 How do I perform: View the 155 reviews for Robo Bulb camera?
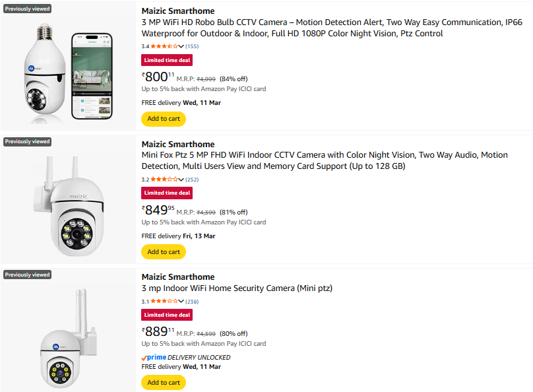click(x=192, y=46)
